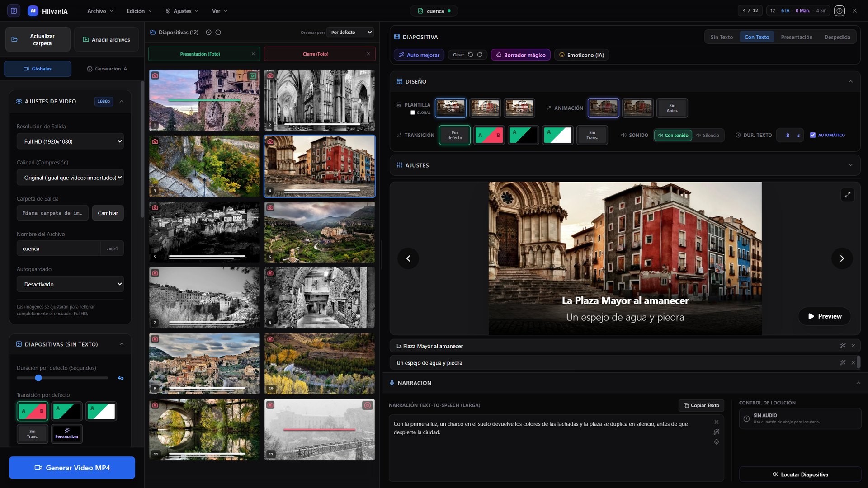The width and height of the screenshot is (868, 488).
Task: Remove the Presentación (Foto) tag
Action: (253, 54)
